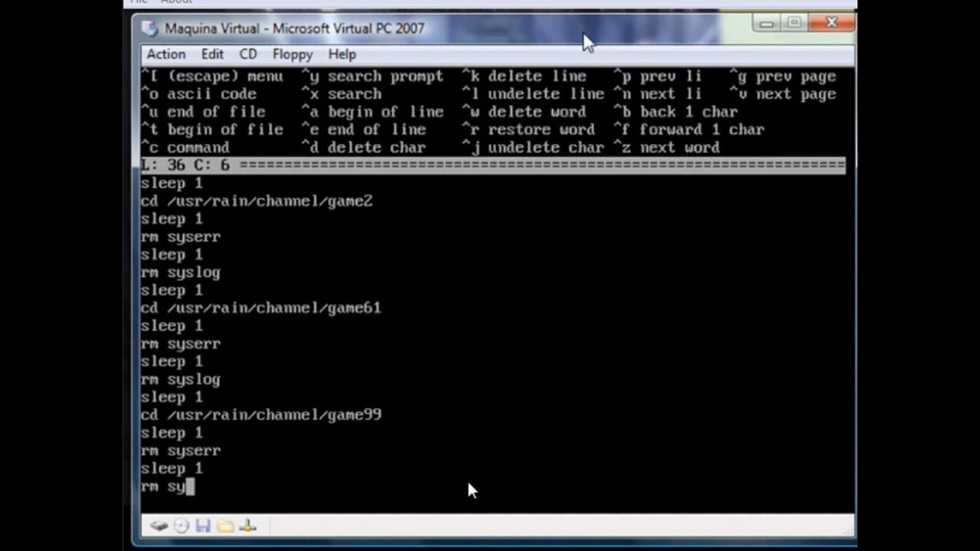980x551 pixels.
Task: Click the floppy disk status icon
Action: 203,526
